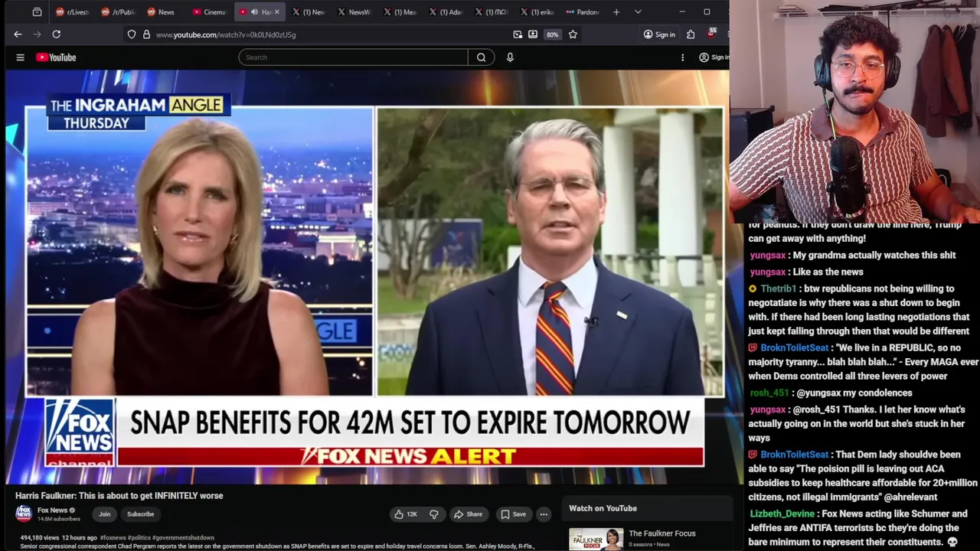980x551 pixels.
Task: Save the video to a playlist
Action: point(513,514)
